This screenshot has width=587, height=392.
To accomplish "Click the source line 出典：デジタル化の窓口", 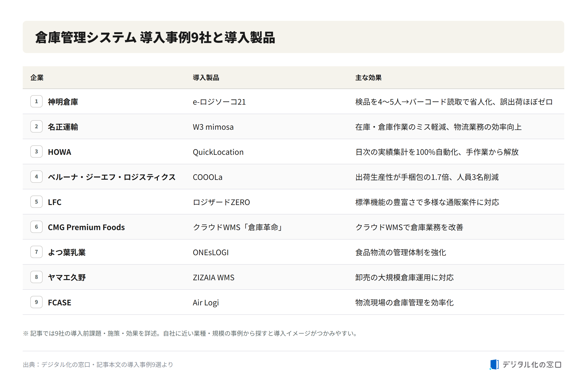I will [98, 365].
